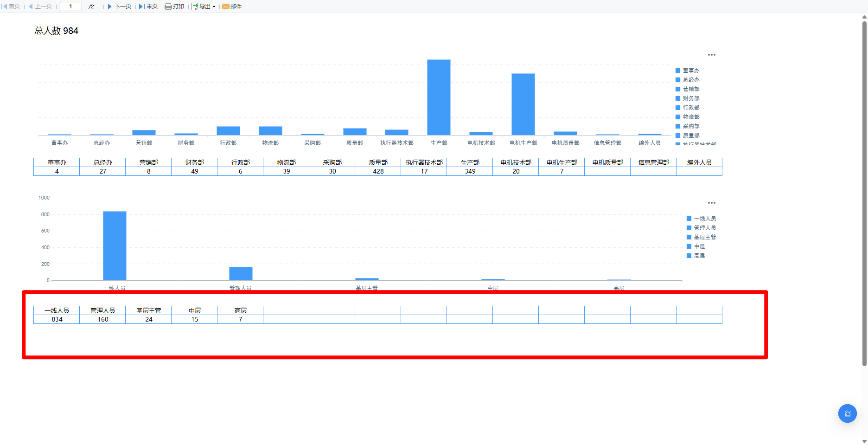Go to the next page (下一页)
This screenshot has width=868, height=445.
pos(120,6)
